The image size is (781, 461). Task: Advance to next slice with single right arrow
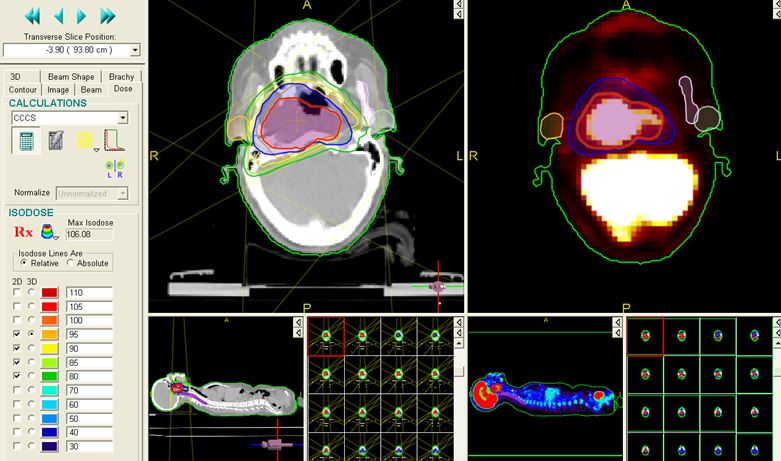pyautogui.click(x=82, y=16)
